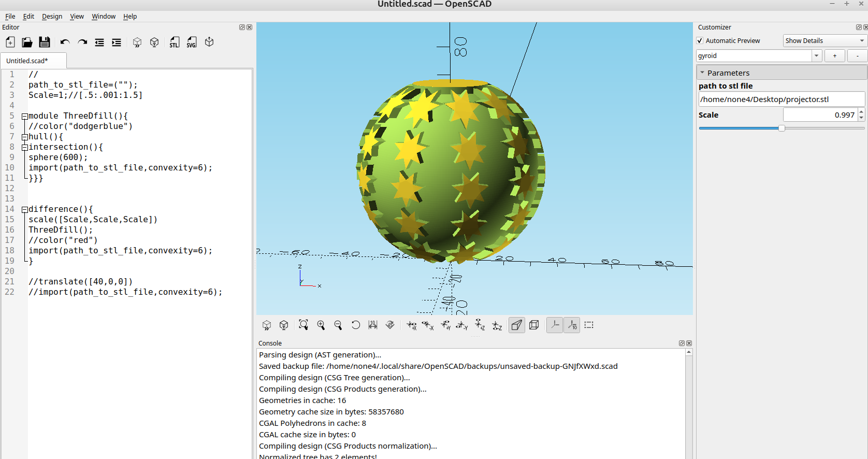The width and height of the screenshot is (868, 459).
Task: Reset the 3D view rotation
Action: [x=356, y=325]
